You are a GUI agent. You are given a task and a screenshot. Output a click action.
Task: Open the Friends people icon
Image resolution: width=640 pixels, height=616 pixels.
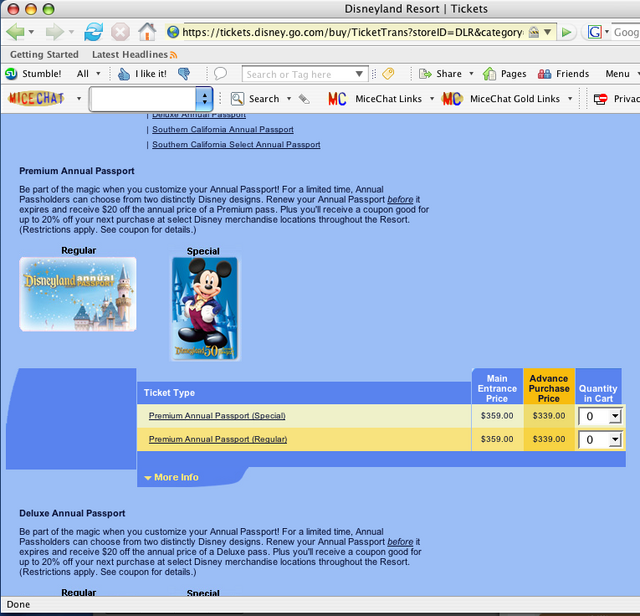pyautogui.click(x=544, y=74)
